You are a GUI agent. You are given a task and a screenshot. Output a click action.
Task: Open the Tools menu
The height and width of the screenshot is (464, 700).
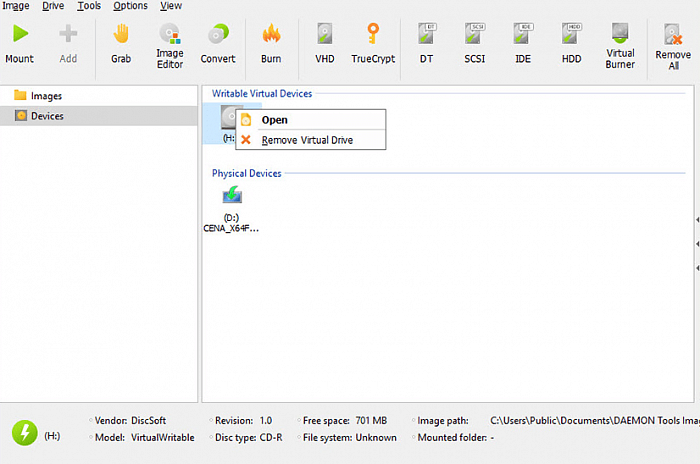pyautogui.click(x=89, y=6)
